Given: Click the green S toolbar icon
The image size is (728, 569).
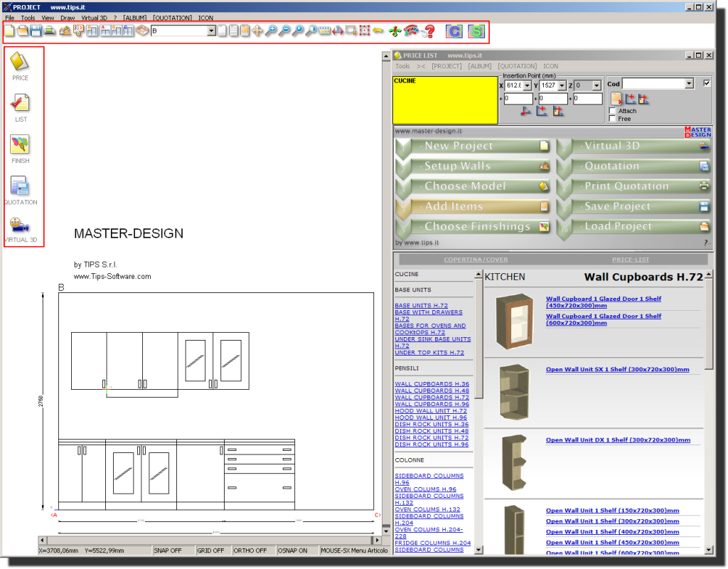Looking at the screenshot, I should pyautogui.click(x=476, y=31).
